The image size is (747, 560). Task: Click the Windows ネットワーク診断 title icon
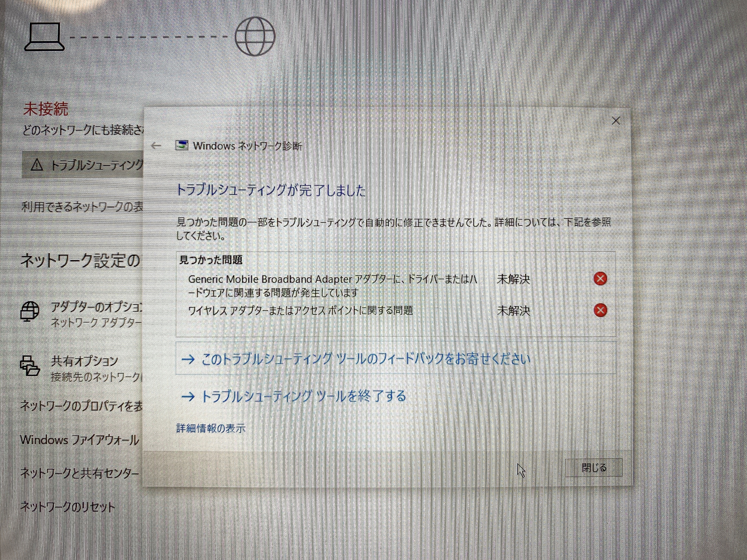pyautogui.click(x=182, y=145)
